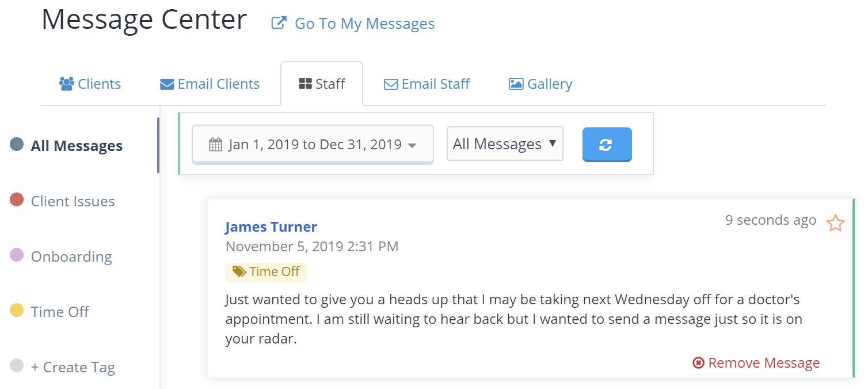Select Time Off tag in sidebar
Viewport: 868px width, 389px height.
point(60,312)
